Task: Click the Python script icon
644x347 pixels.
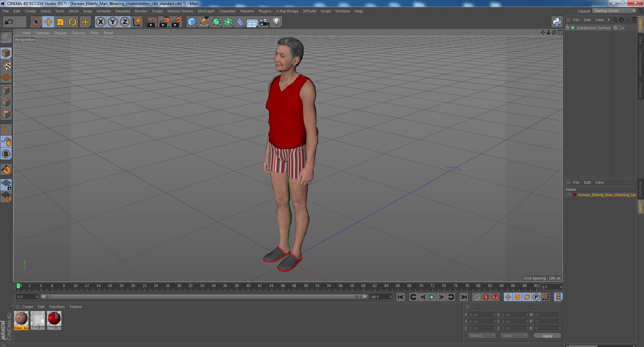Action: coord(557,22)
